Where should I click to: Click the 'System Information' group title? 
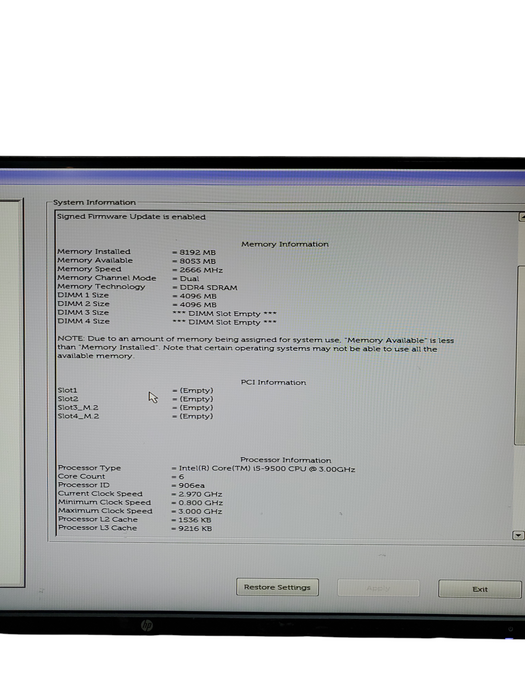pyautogui.click(x=95, y=202)
